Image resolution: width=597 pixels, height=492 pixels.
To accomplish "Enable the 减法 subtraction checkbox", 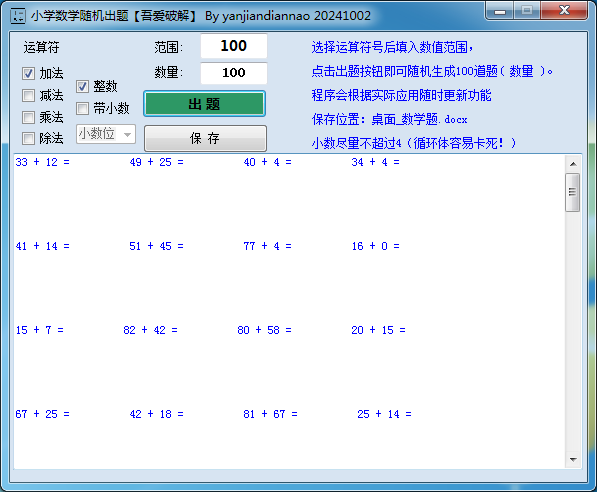I will [28, 95].
